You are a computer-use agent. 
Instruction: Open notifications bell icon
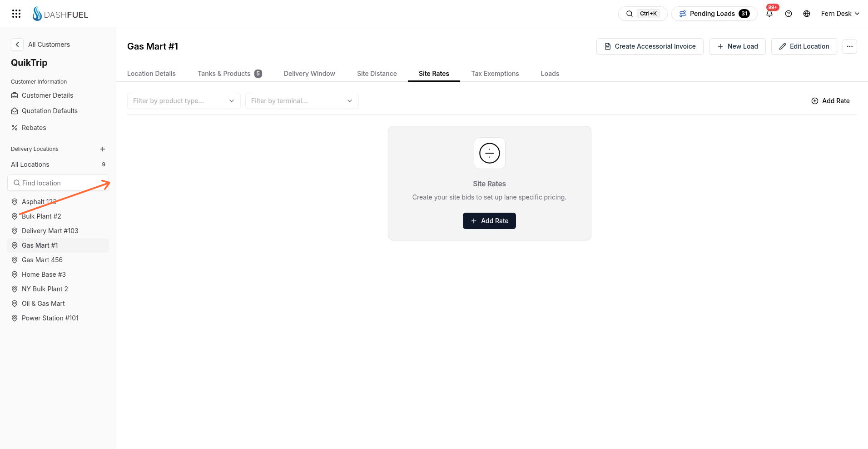(x=769, y=14)
